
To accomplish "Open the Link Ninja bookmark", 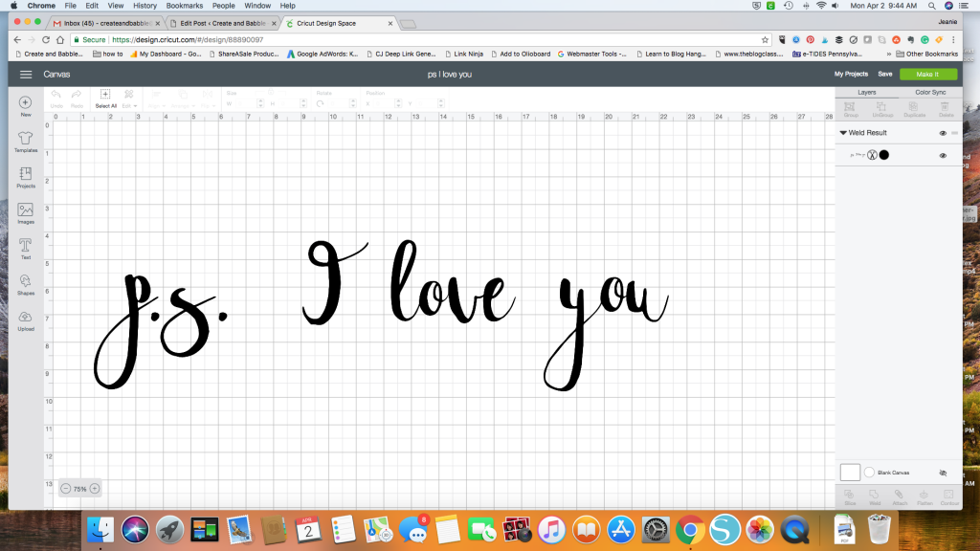I will tap(464, 55).
